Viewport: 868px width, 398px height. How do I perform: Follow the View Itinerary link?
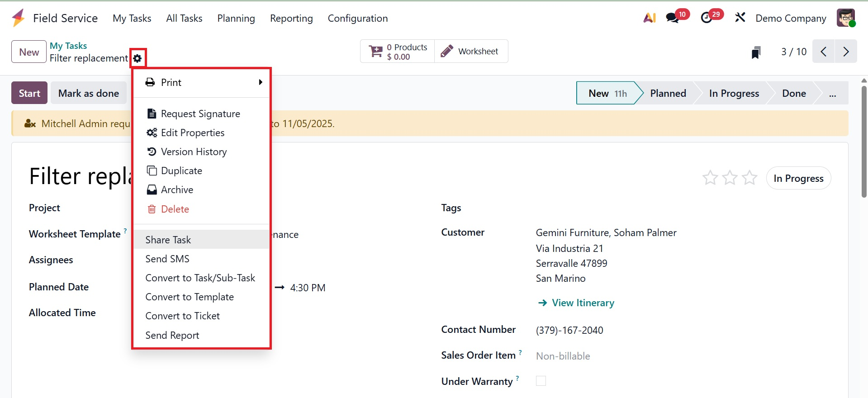click(x=583, y=303)
